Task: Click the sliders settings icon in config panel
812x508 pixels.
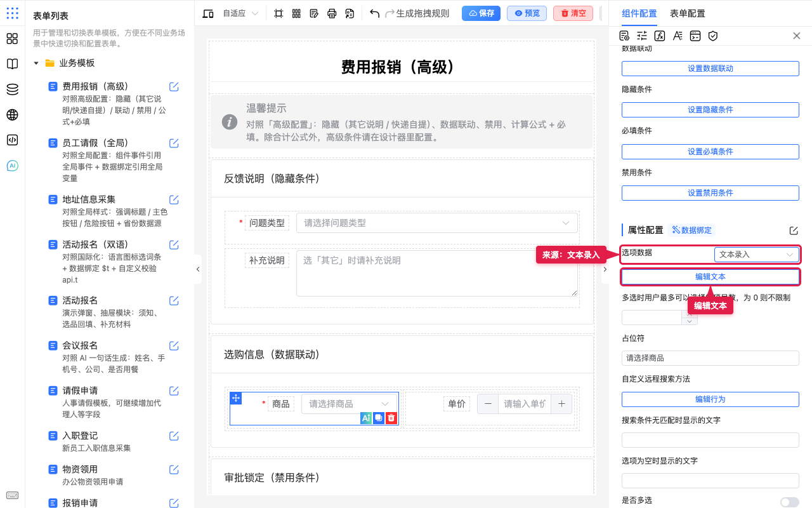Action: click(x=642, y=36)
